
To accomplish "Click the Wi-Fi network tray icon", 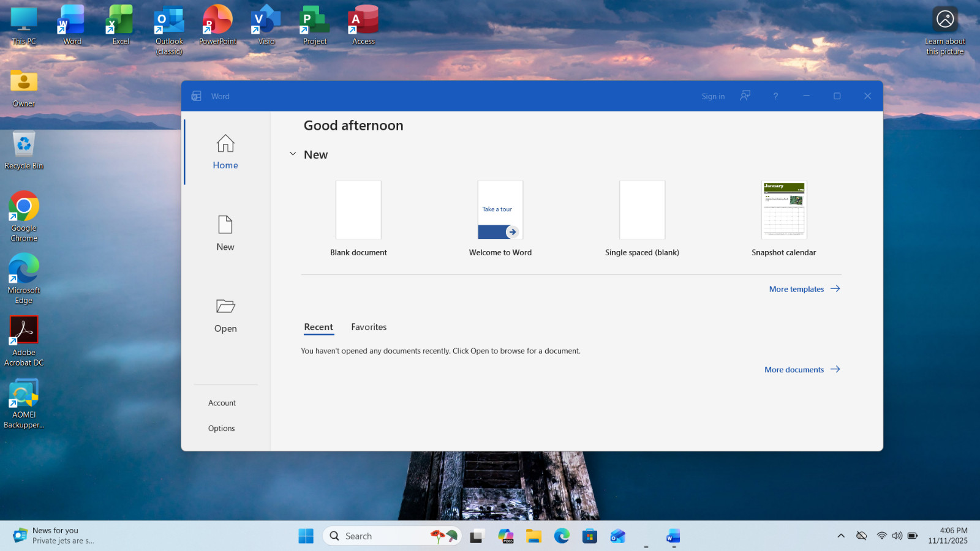I will click(881, 536).
